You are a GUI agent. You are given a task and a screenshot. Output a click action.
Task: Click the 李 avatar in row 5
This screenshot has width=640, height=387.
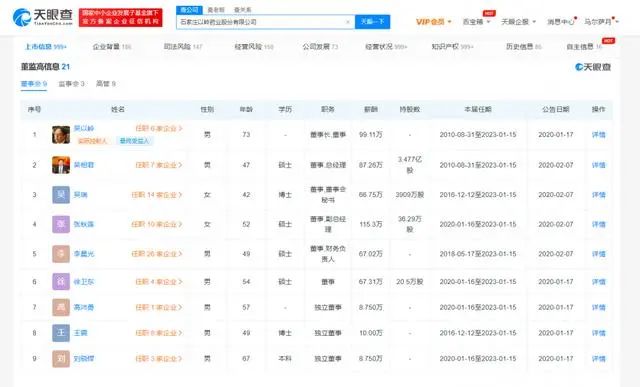[x=61, y=254]
